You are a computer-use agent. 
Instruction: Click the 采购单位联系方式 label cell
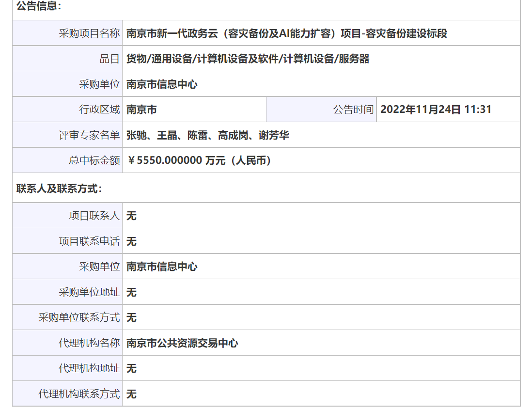67,317
